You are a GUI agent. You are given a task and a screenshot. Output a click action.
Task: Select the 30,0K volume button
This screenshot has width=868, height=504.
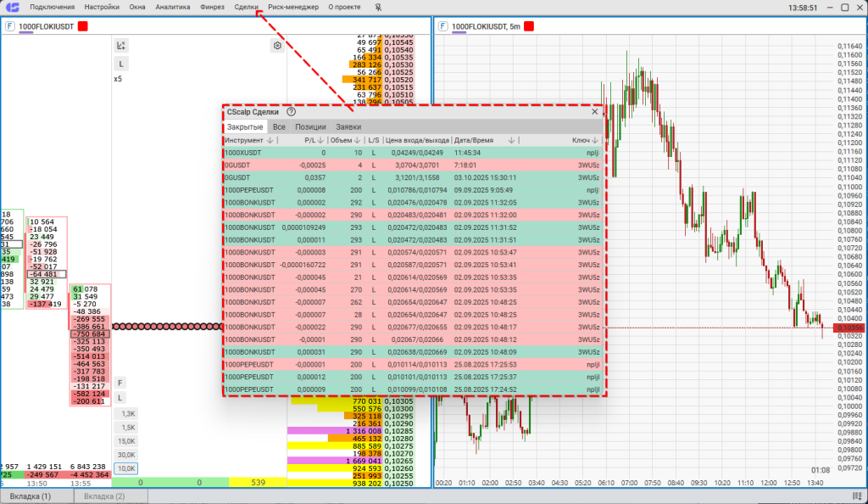pyautogui.click(x=125, y=455)
